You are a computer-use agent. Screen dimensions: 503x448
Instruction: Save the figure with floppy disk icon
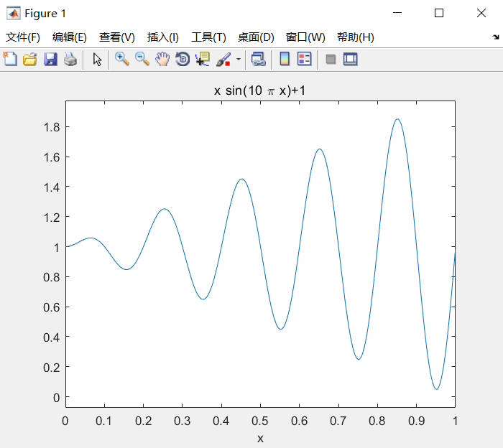coord(50,60)
